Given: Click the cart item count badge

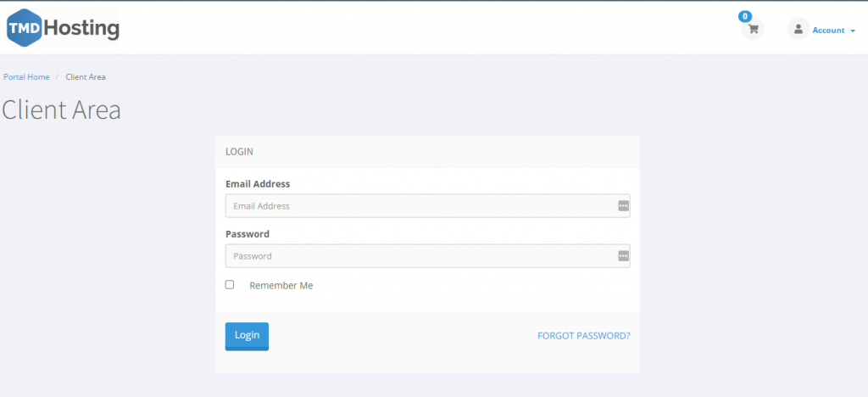Looking at the screenshot, I should coord(745,16).
